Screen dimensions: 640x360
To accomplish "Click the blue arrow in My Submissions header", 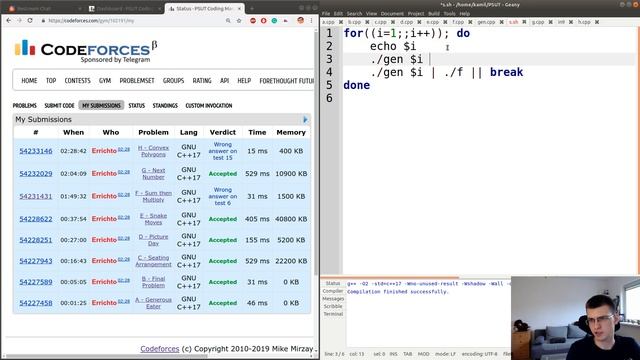I will pyautogui.click(x=305, y=119).
